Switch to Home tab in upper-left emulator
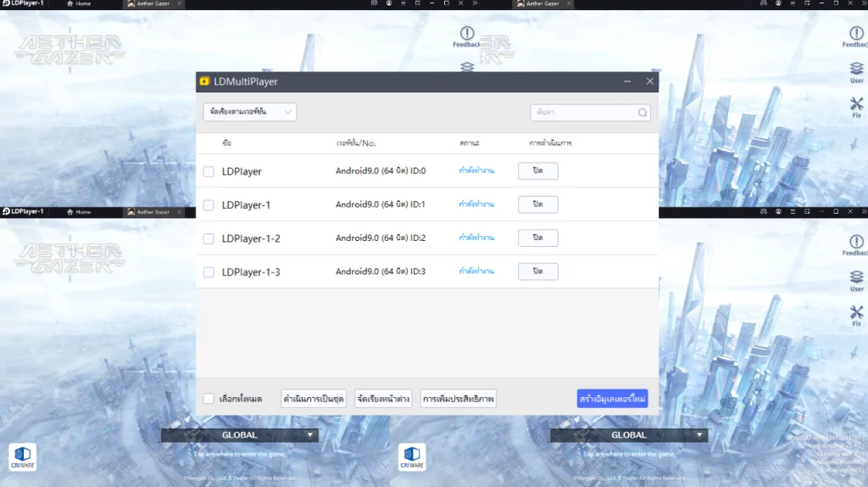Viewport: 868px width, 487px height. point(79,3)
